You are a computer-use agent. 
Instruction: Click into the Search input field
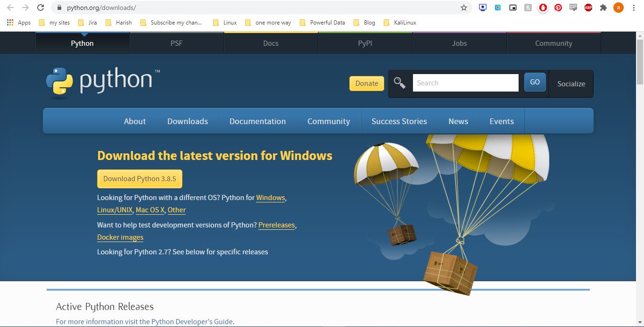[466, 83]
